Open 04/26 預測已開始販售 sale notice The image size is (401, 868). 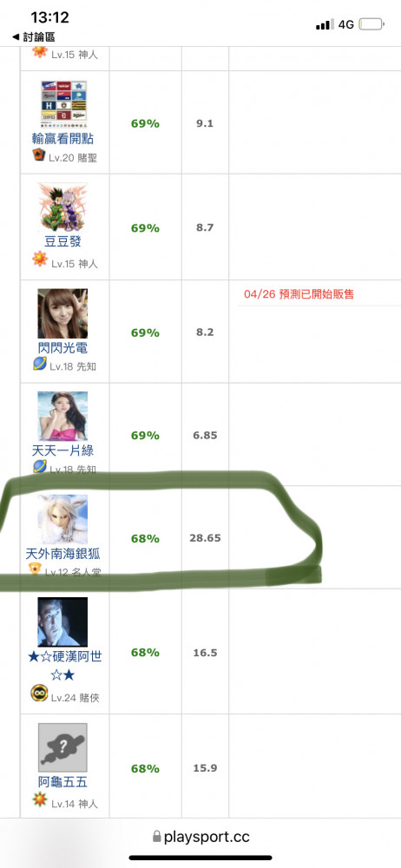pyautogui.click(x=299, y=294)
